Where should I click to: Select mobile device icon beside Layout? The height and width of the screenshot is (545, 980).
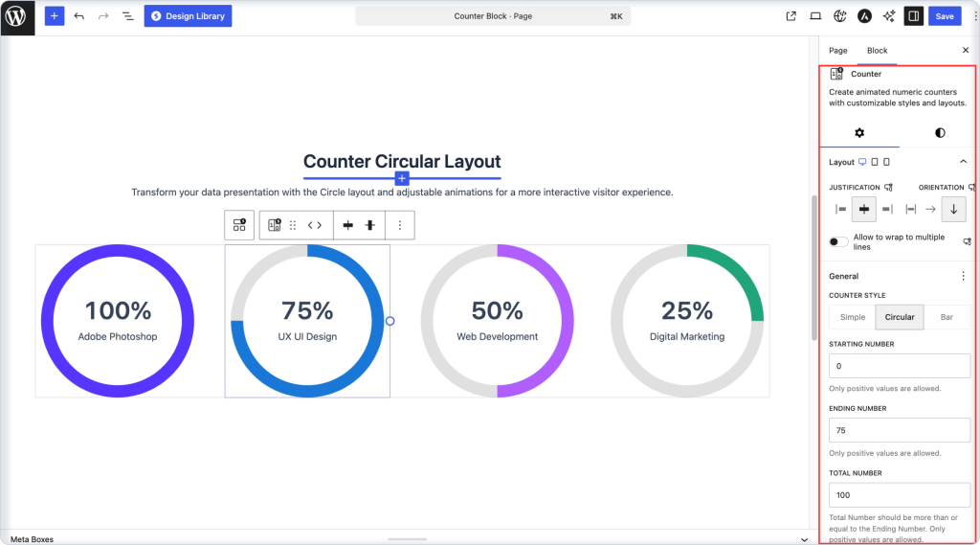click(x=886, y=162)
